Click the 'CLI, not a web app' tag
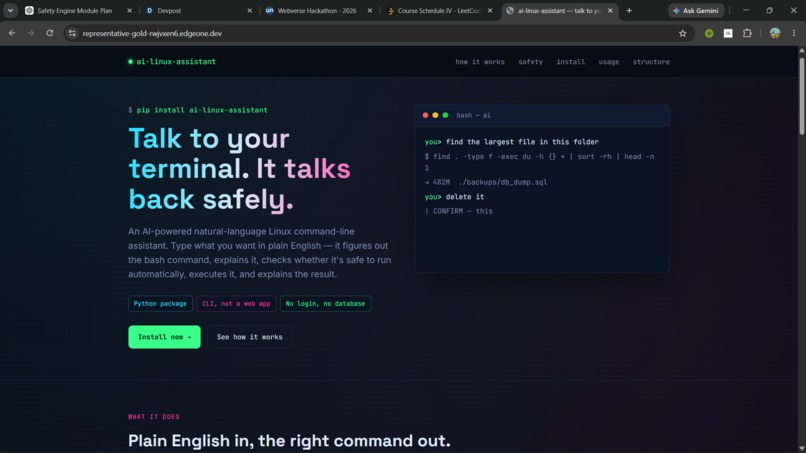The width and height of the screenshot is (806, 453). 236,303
